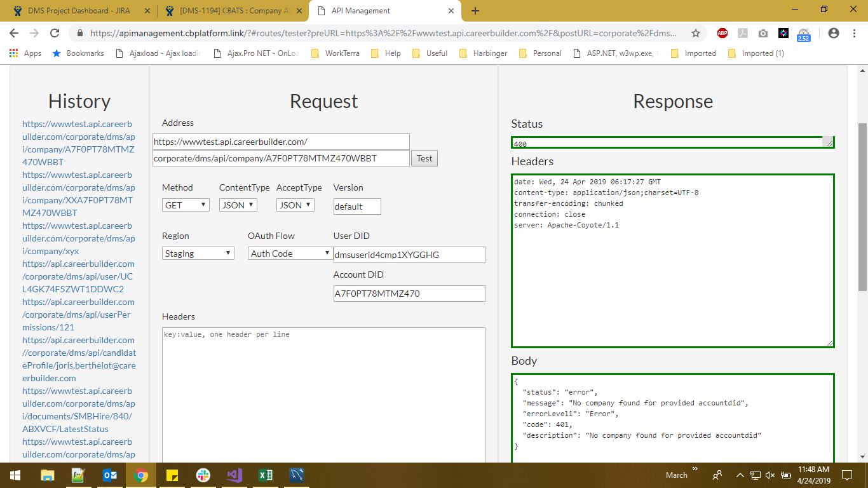Click the volume muted tray icon
Screen dimensions: 868x488
click(x=770, y=475)
